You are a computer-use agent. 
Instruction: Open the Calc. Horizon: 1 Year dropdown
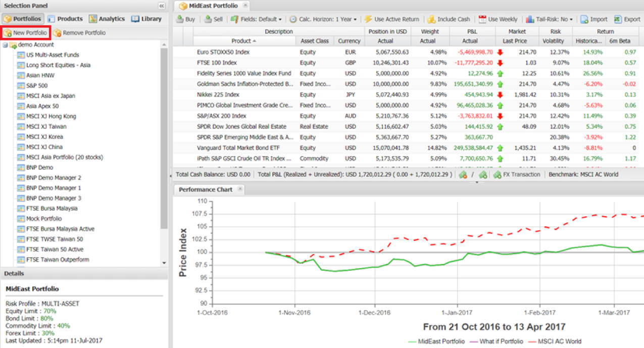[x=323, y=19]
